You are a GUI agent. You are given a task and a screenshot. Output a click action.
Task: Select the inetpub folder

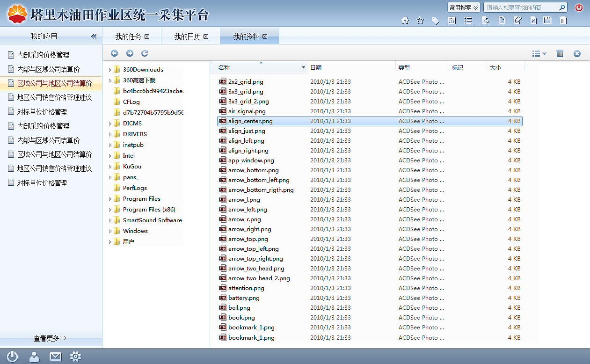pos(133,145)
